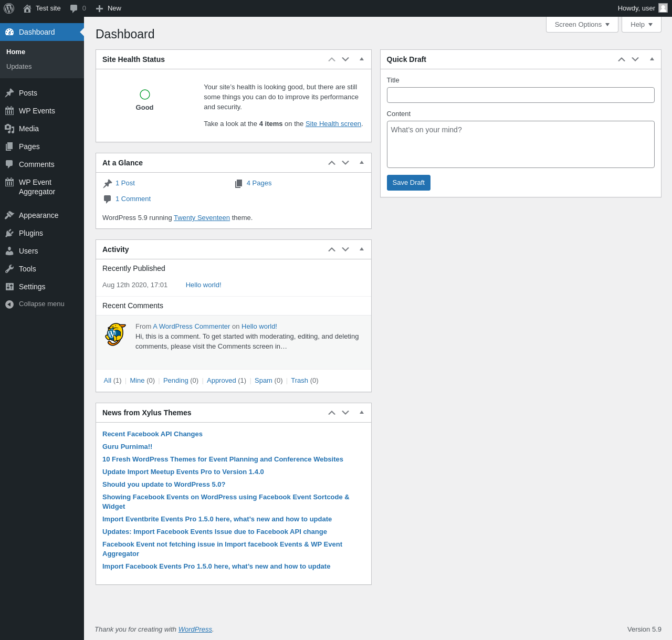
Task: Click the Media icon in sidebar
Action: pyautogui.click(x=9, y=129)
